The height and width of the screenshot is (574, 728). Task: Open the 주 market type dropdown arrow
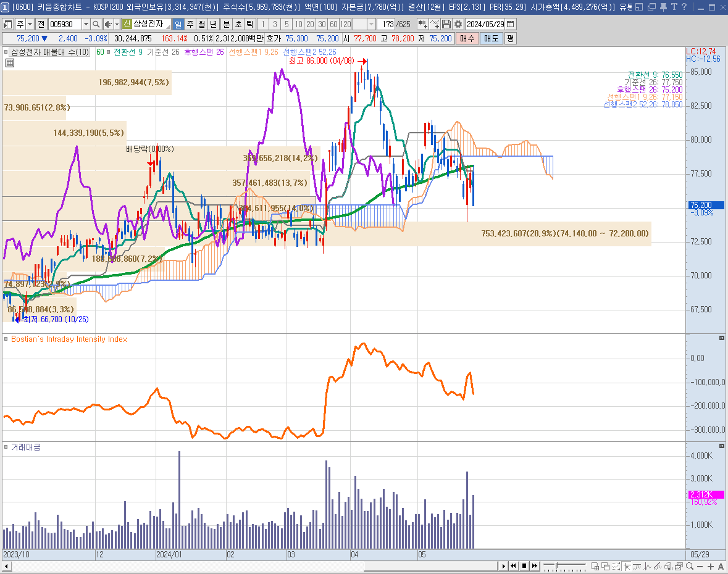(30, 24)
